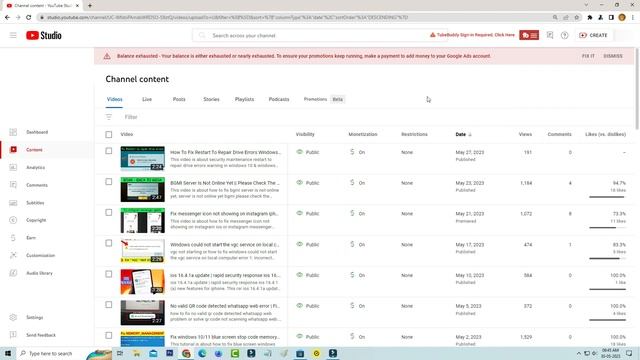Open Send feedback in the sidebar

(x=41, y=335)
